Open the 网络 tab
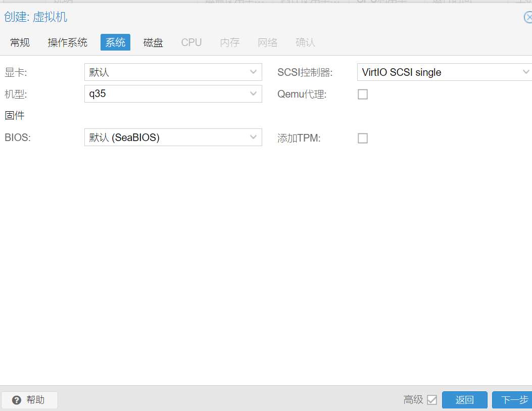The image size is (532, 411). tap(268, 42)
